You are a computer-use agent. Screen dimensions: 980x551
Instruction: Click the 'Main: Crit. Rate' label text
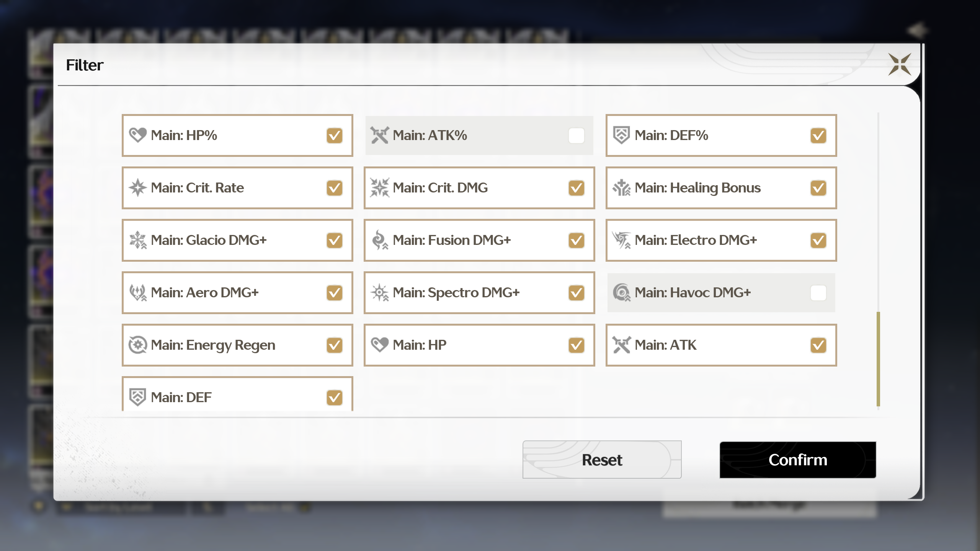click(x=197, y=187)
